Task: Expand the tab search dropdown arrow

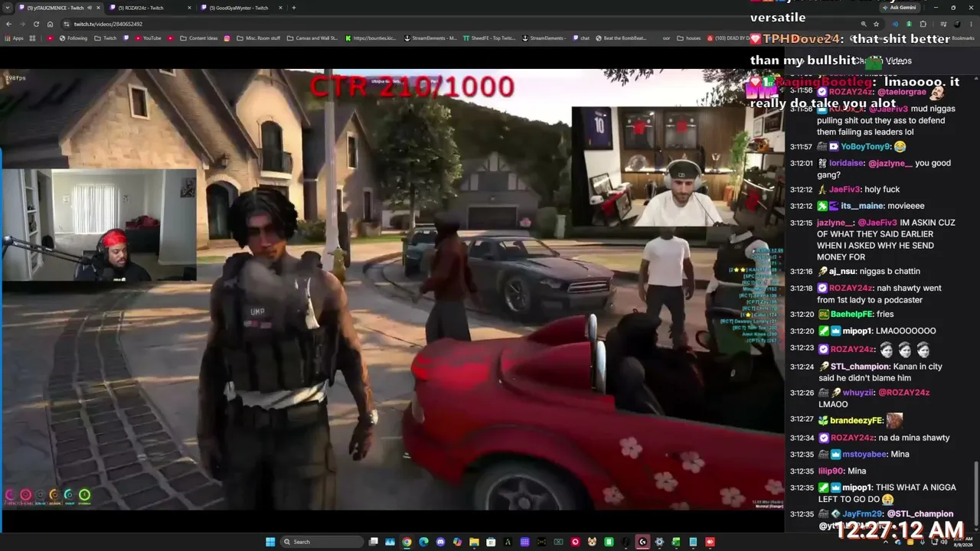Action: pos(8,8)
